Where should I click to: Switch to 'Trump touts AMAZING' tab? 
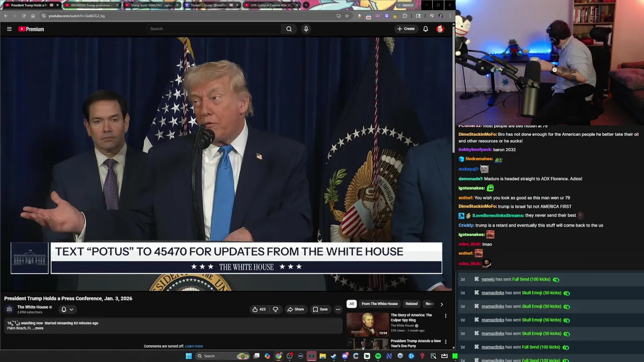click(151, 5)
